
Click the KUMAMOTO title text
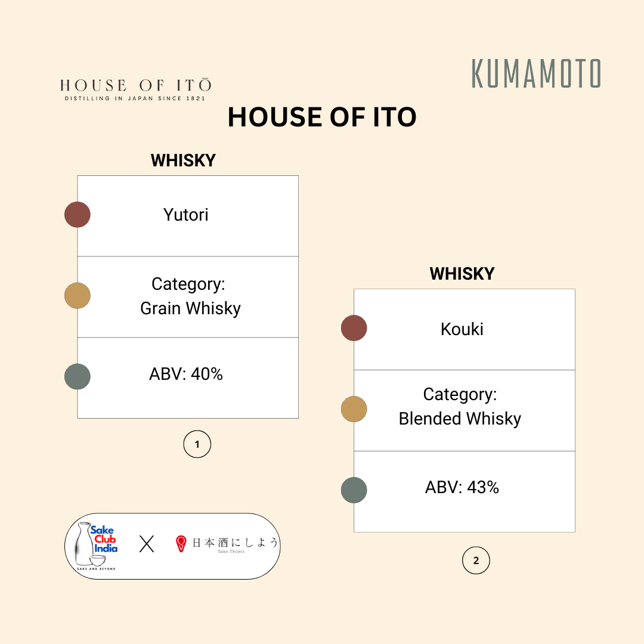(x=536, y=74)
